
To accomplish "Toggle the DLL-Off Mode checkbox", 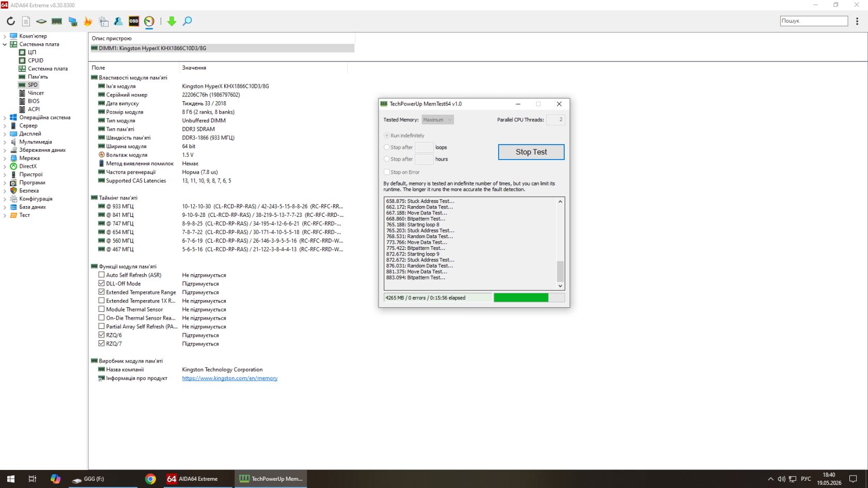I will 102,284.
